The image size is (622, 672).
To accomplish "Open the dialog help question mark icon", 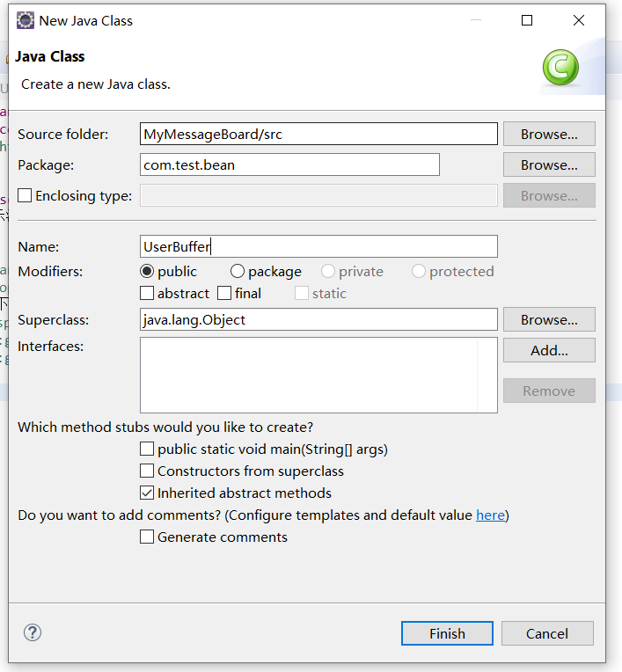I will click(x=33, y=632).
